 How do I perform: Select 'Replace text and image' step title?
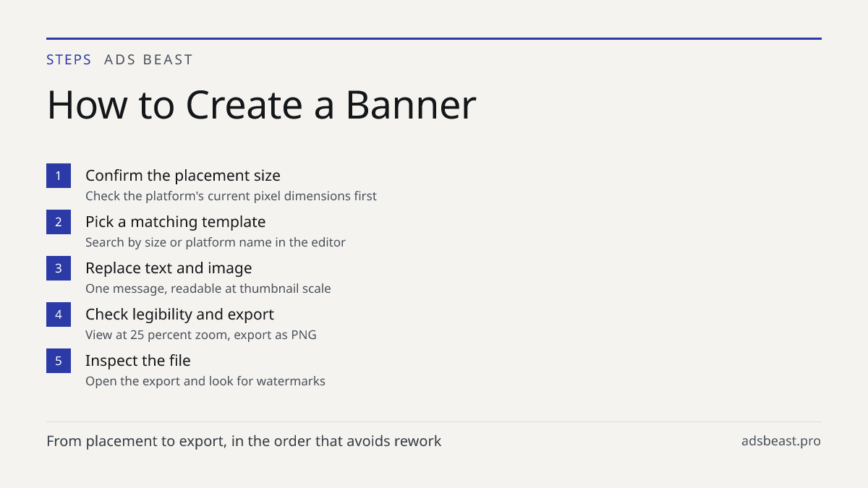pyautogui.click(x=169, y=268)
